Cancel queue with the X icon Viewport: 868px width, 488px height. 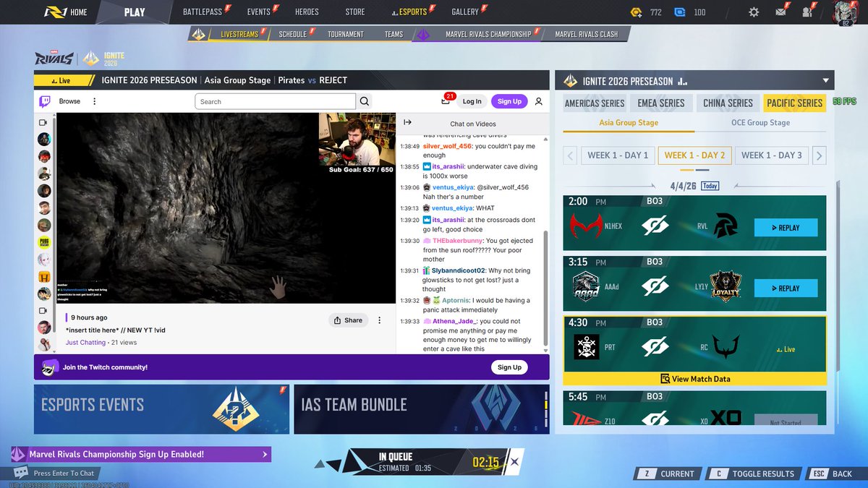pos(514,461)
